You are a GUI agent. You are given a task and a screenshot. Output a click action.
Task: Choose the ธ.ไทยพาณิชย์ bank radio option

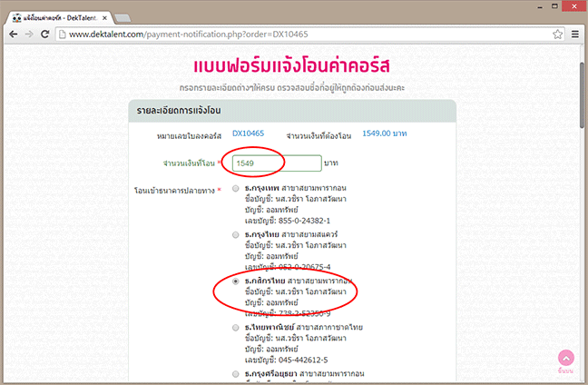pos(237,327)
